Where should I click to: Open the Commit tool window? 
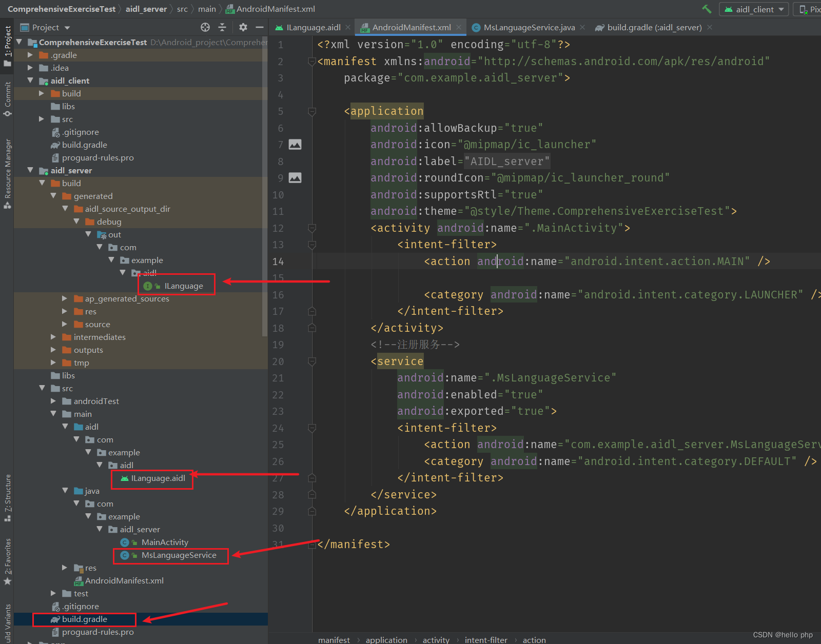point(7,99)
